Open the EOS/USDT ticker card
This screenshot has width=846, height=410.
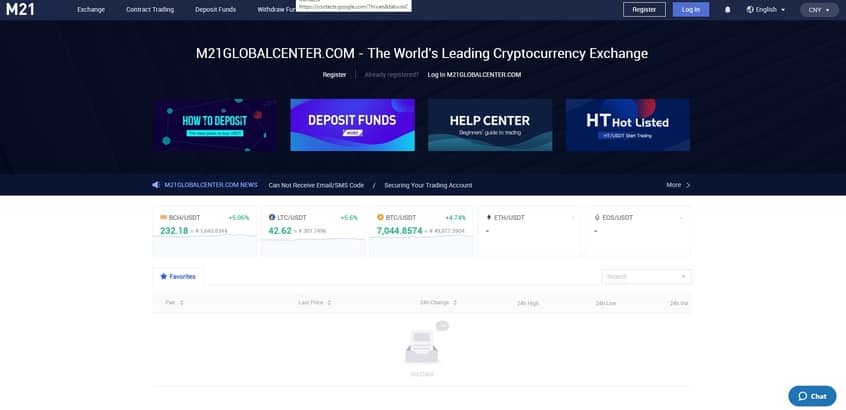638,231
